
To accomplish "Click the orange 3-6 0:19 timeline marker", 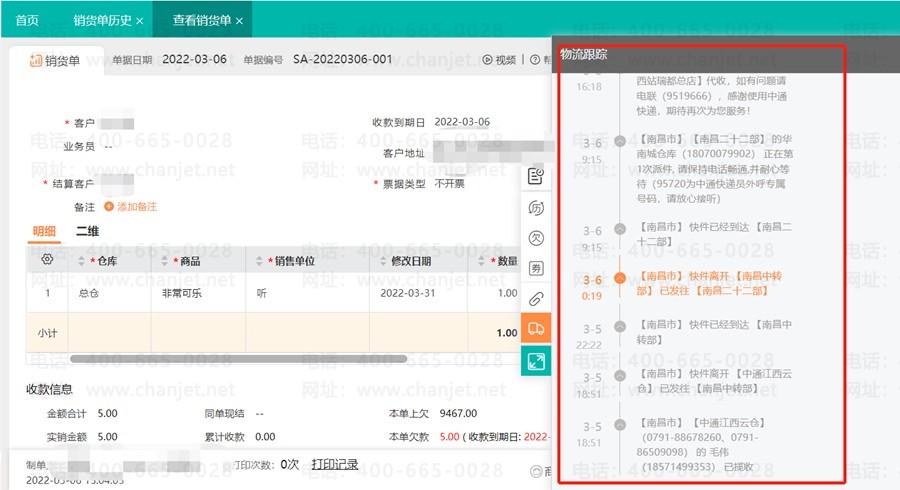I will point(620,278).
